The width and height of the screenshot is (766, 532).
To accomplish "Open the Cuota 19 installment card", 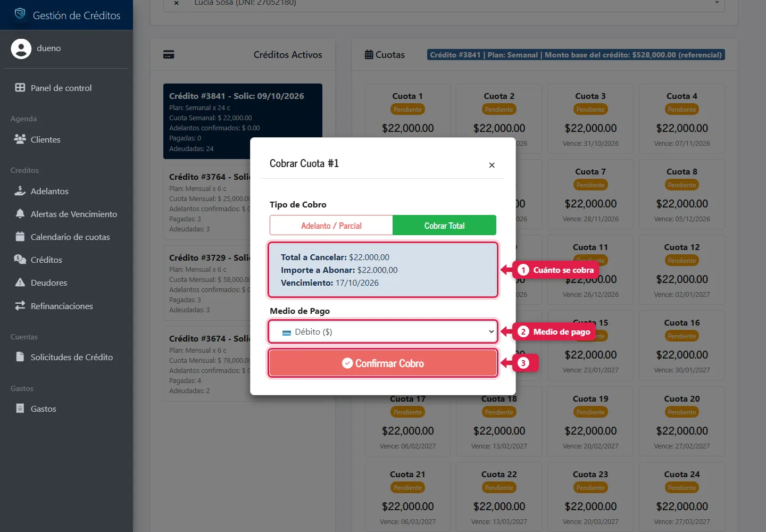I will (590, 421).
